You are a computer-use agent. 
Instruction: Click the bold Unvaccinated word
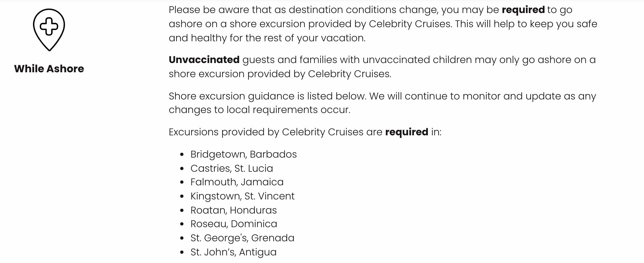(204, 60)
